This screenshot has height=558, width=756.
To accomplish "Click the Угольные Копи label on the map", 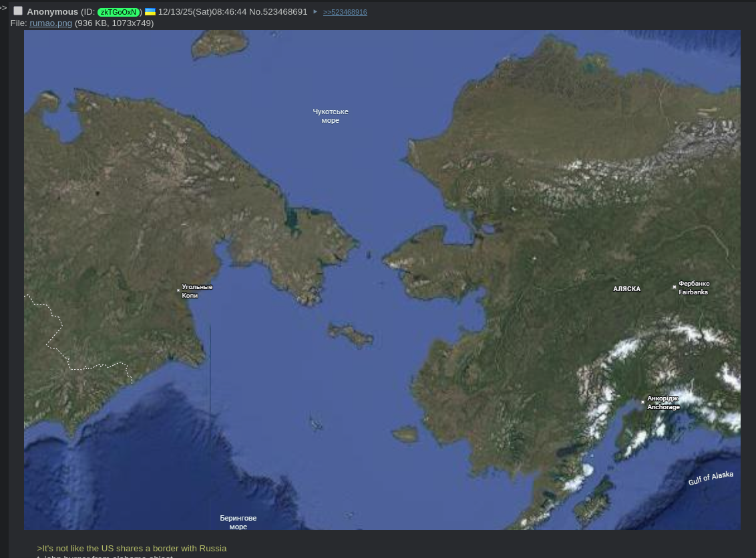I will click(197, 291).
